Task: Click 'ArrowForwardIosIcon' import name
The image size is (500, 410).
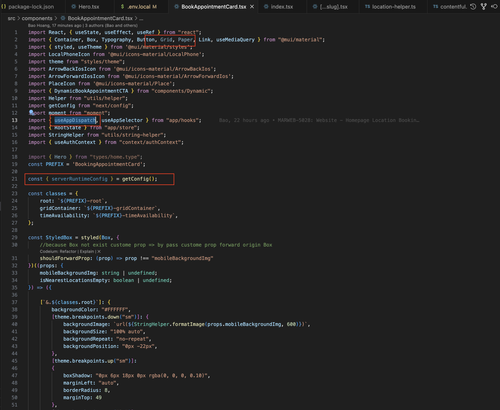Action: click(77, 76)
